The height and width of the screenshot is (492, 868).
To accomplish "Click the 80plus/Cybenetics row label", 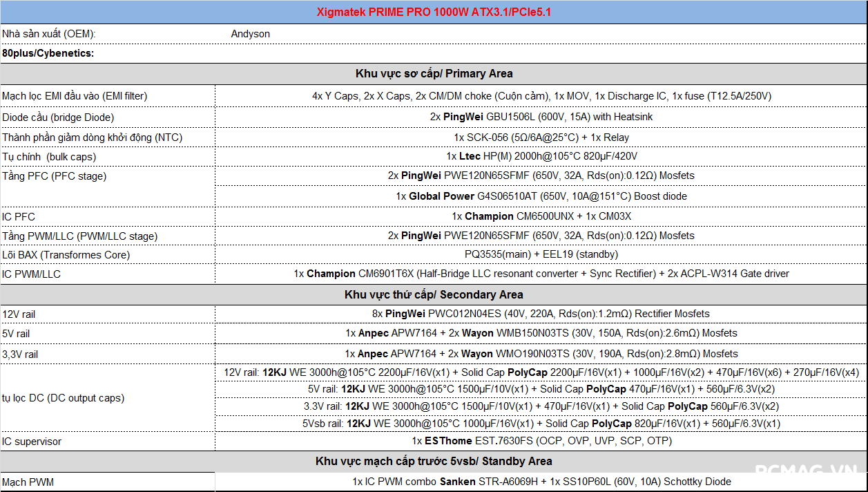I will pos(48,53).
